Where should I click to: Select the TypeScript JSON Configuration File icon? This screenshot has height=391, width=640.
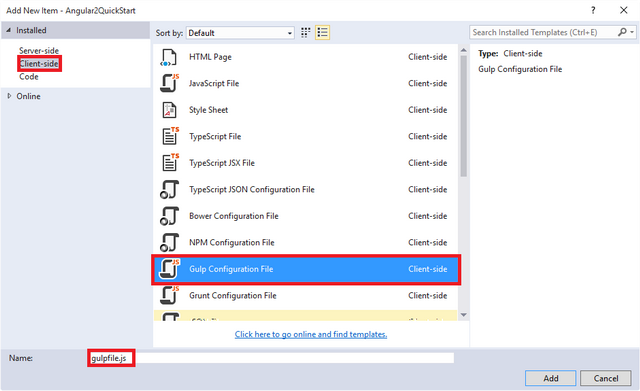(169, 189)
